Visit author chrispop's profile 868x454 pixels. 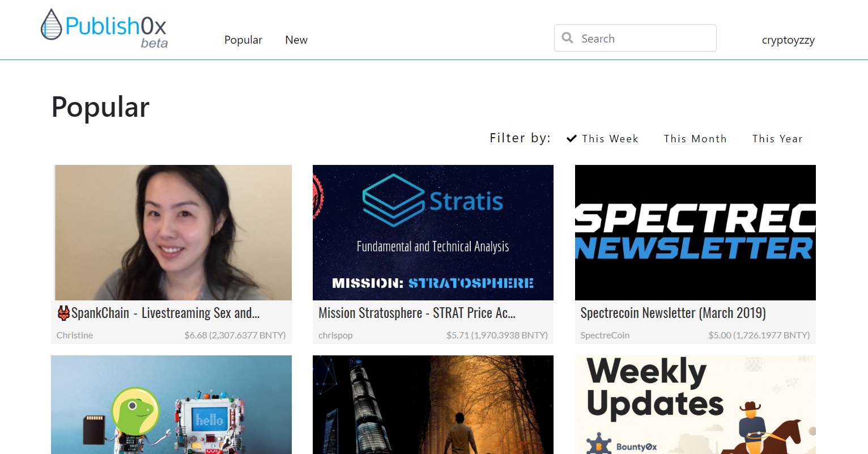335,335
